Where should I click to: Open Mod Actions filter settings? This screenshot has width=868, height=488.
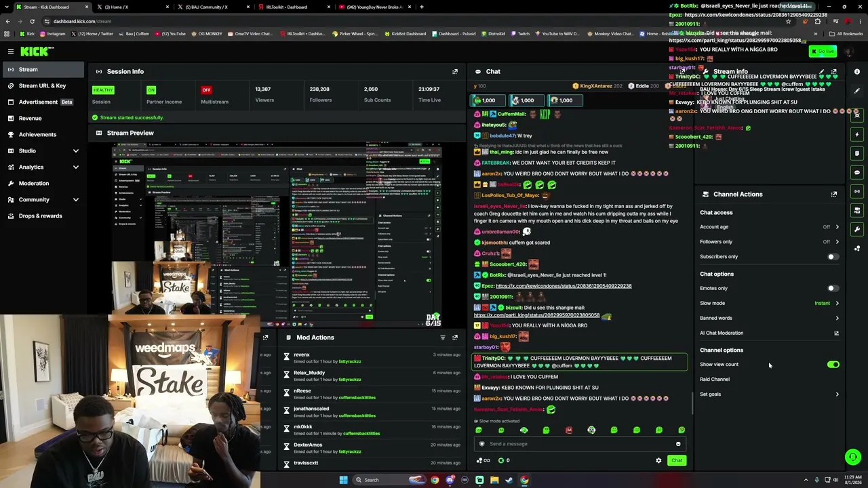click(443, 337)
